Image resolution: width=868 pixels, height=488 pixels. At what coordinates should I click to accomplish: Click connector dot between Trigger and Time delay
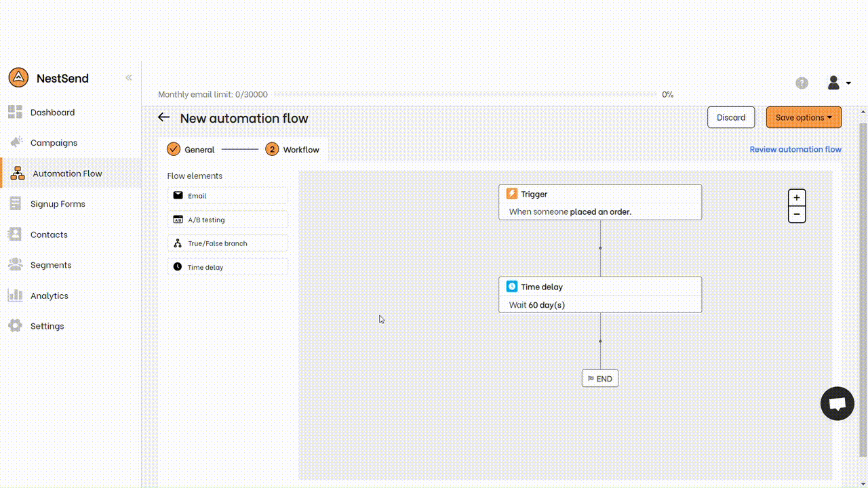pyautogui.click(x=600, y=248)
